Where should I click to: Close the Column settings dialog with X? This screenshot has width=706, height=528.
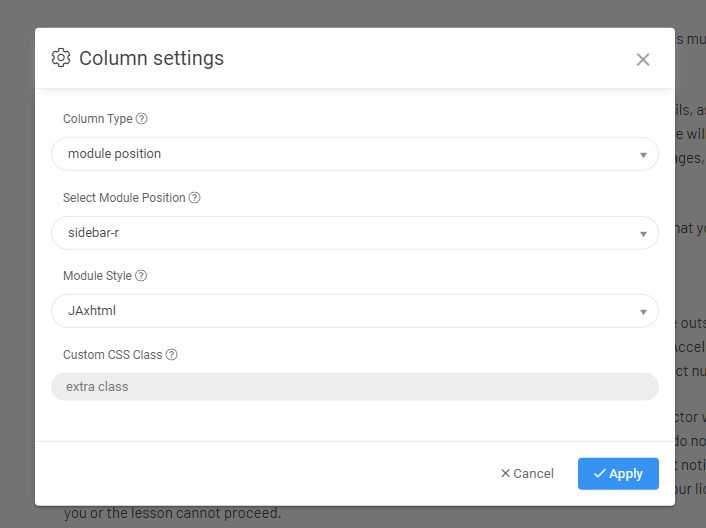(643, 59)
